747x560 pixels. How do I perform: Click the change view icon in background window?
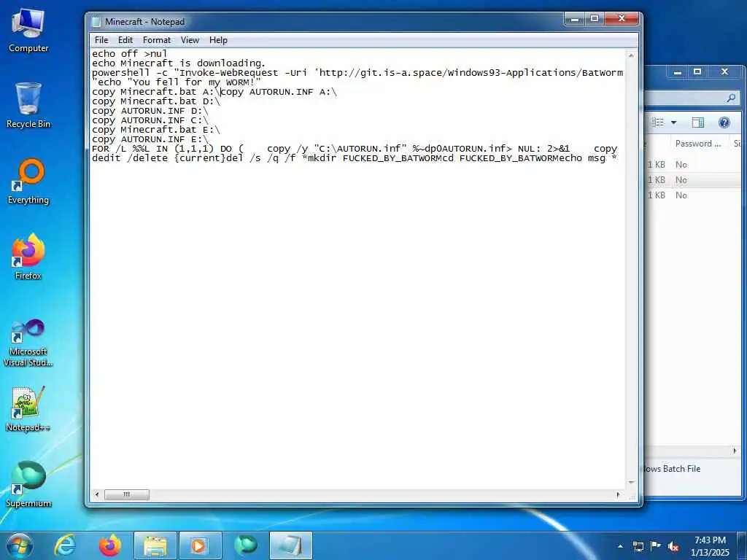658,122
